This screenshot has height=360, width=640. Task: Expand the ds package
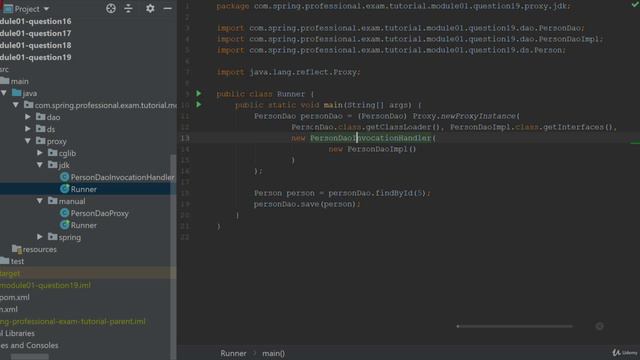28,129
